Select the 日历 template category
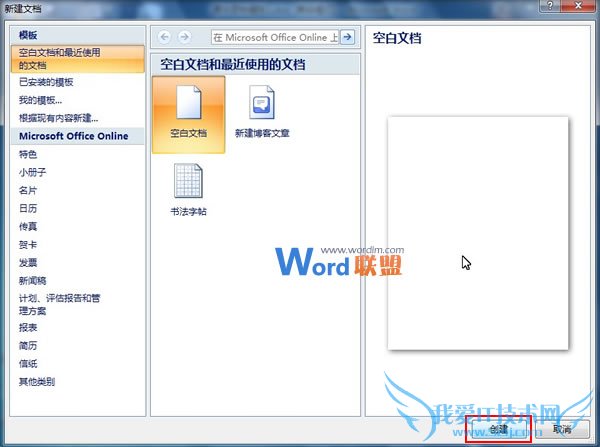The width and height of the screenshot is (600, 447). pyautogui.click(x=28, y=208)
